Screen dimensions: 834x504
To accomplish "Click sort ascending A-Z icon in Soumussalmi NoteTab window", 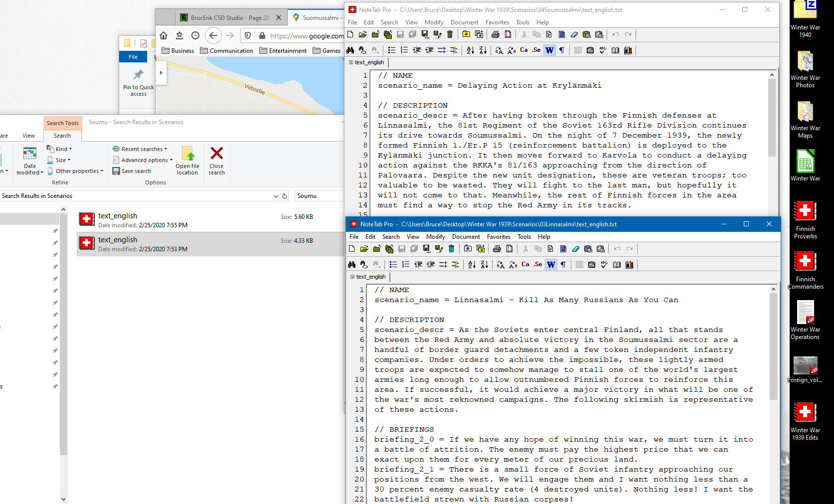I will [x=471, y=50].
